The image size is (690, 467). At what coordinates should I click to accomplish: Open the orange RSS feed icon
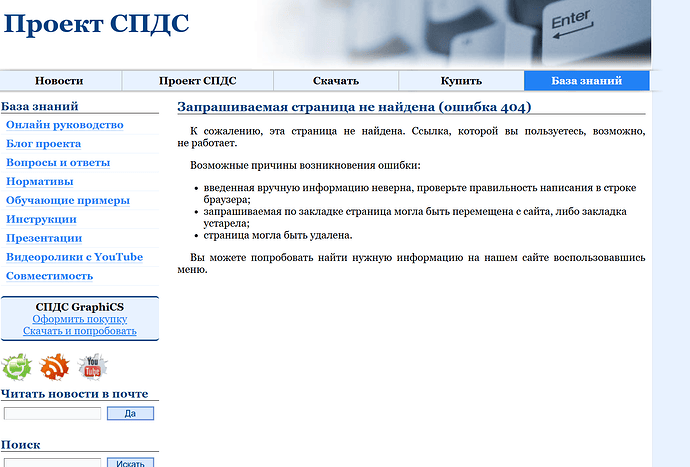55,367
